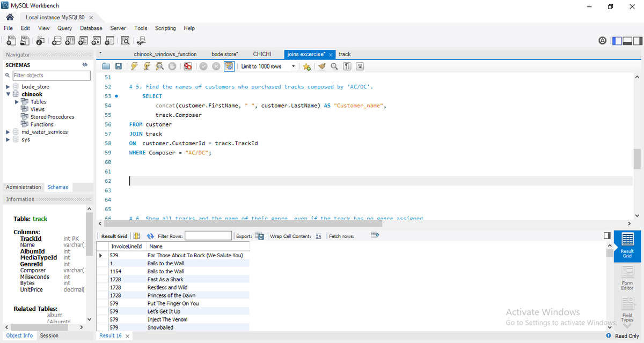Stop the running query
This screenshot has height=343, width=644.
(x=172, y=66)
